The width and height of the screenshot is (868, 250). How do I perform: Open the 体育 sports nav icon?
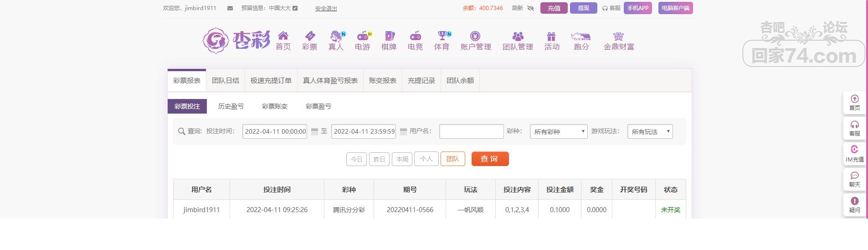click(442, 36)
